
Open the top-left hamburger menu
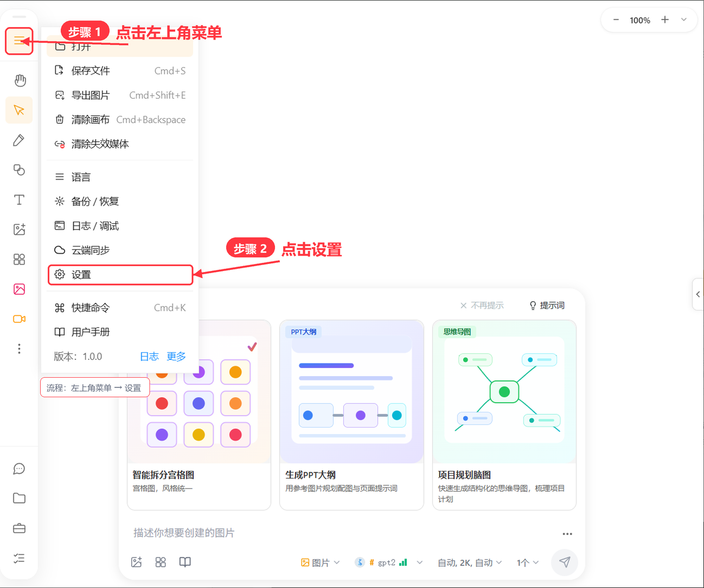tap(19, 41)
